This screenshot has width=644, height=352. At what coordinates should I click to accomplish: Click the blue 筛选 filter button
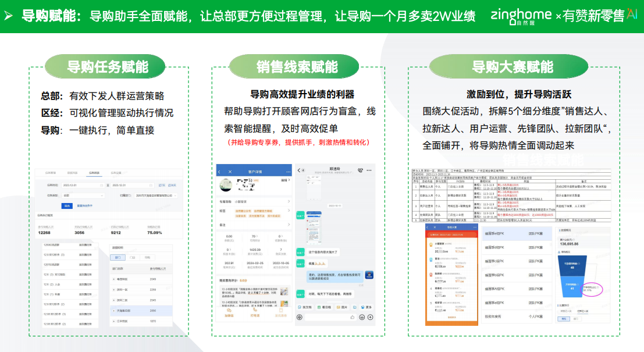(x=67, y=206)
